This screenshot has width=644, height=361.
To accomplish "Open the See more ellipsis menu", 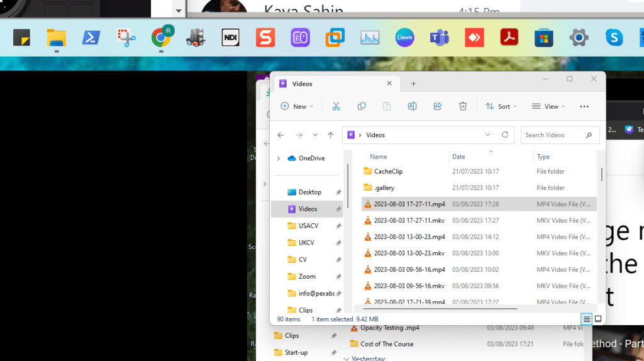I will point(584,106).
